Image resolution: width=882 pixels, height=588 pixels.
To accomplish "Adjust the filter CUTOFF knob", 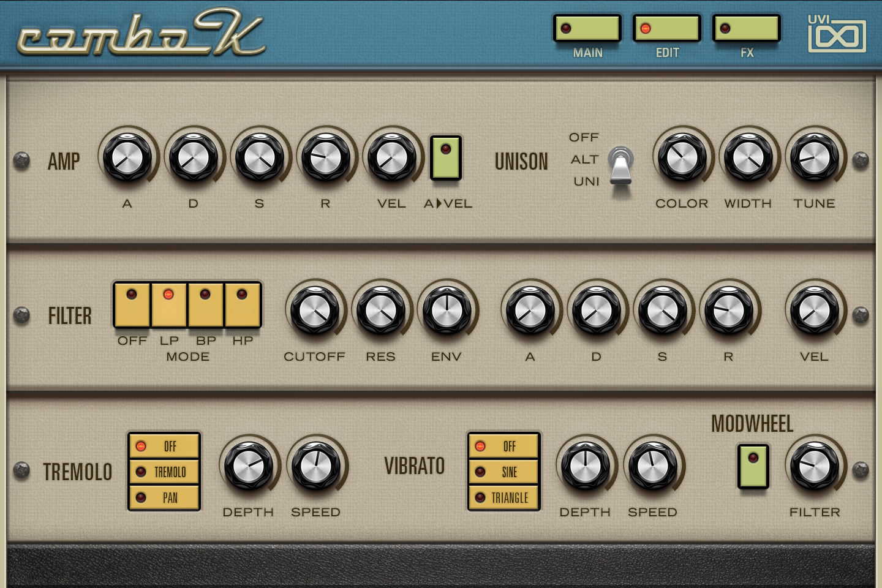I will click(315, 311).
